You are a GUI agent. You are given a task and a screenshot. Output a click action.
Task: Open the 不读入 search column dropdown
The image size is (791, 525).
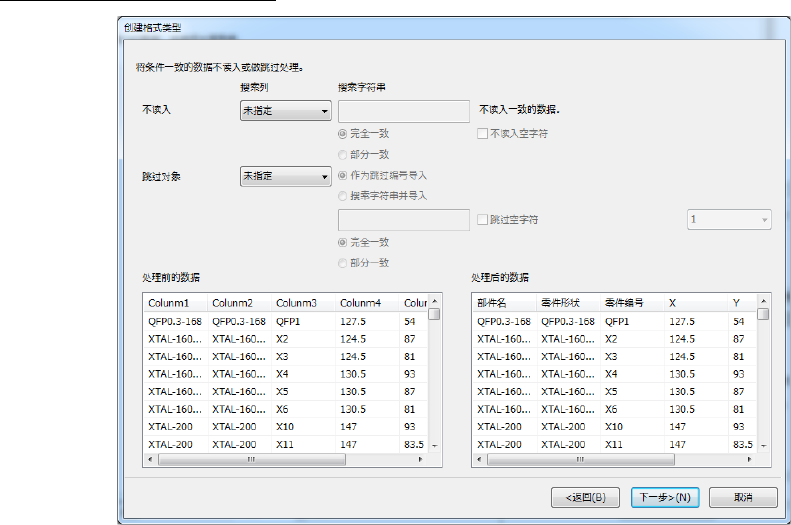click(x=286, y=110)
